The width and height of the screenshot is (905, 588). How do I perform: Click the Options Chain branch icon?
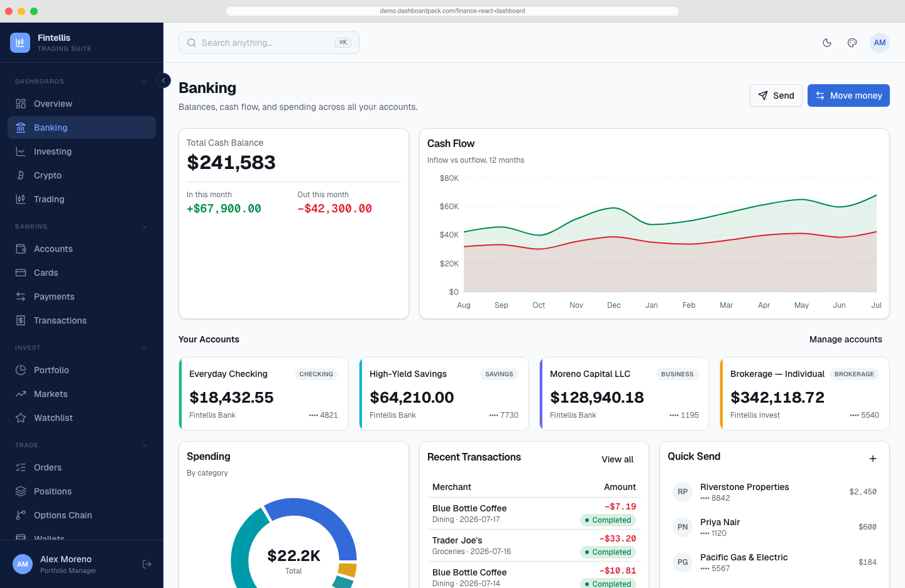click(x=21, y=515)
